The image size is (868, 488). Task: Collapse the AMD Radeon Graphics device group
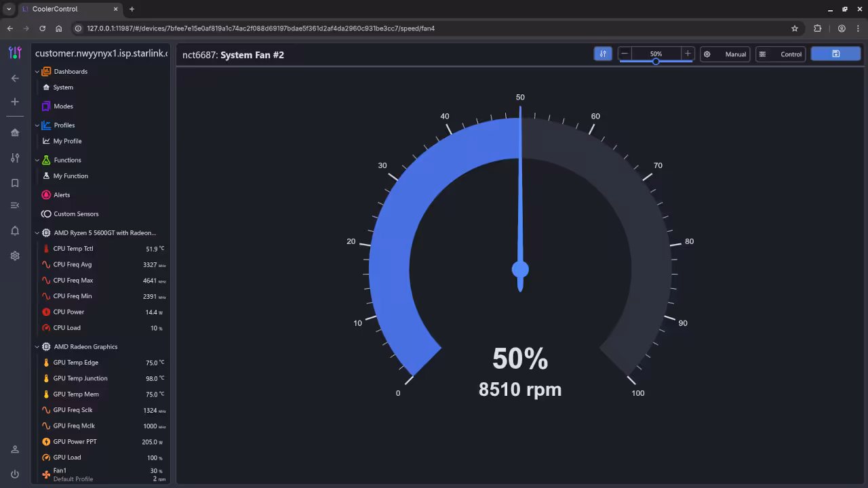point(37,347)
